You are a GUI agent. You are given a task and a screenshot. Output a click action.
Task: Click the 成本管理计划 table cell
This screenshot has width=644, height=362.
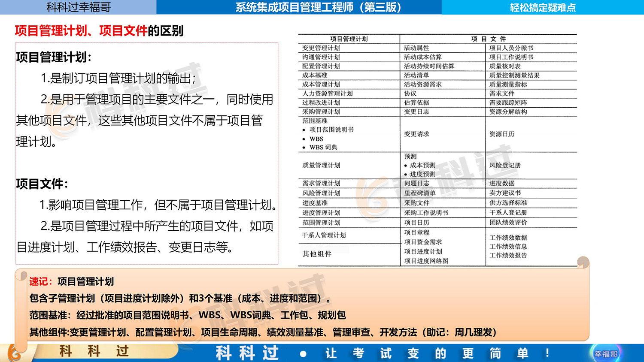(x=321, y=84)
